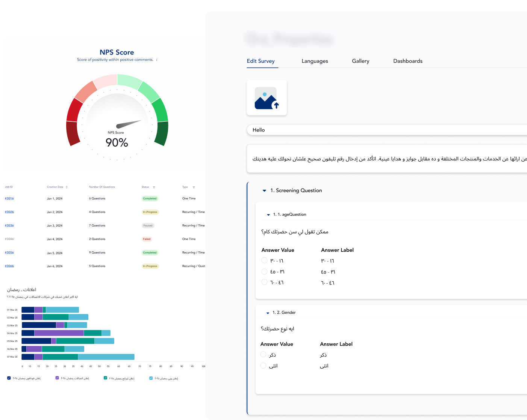This screenshot has width=527, height=420.
Task: Open job #3056 link
Action: tap(9, 252)
